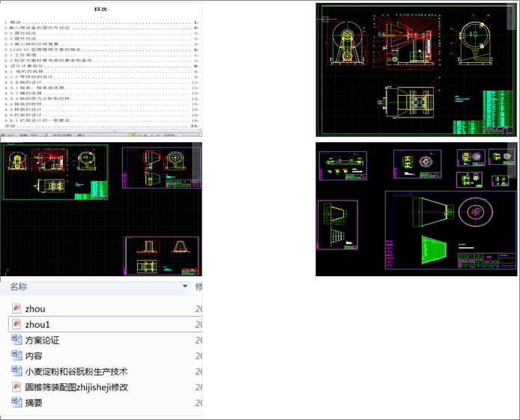Select 小麦淀粉和谷朊粉生产技术 file name
This screenshot has height=420, width=520.
point(76,371)
